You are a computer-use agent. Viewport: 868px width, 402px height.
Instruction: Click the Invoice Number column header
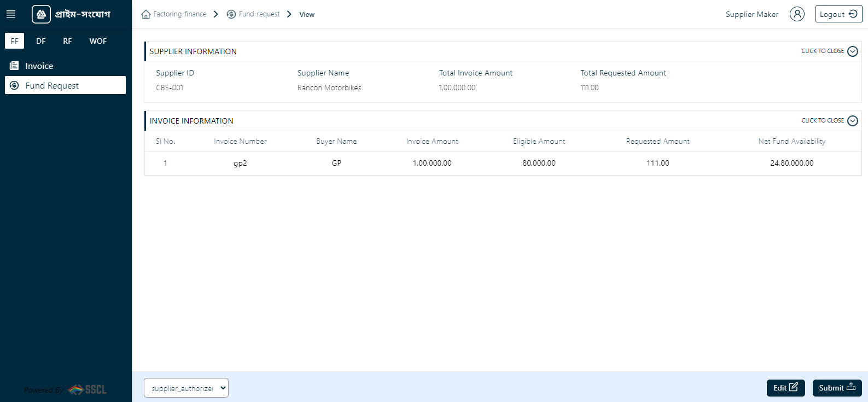[240, 141]
